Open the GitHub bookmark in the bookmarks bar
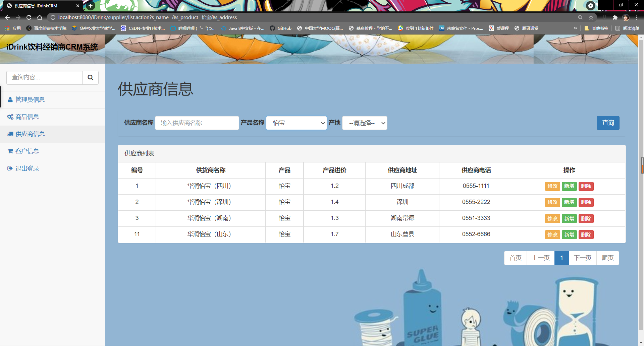Image resolution: width=644 pixels, height=346 pixels. pyautogui.click(x=281, y=28)
